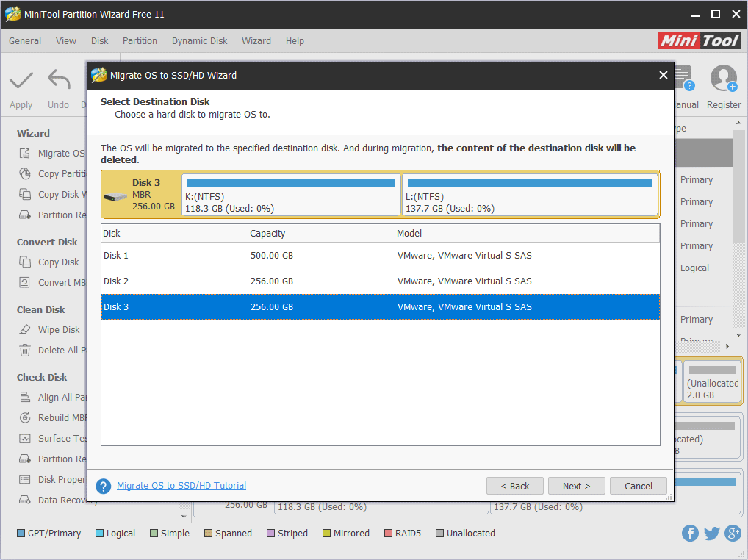Image resolution: width=748 pixels, height=560 pixels.
Task: Click GPT/Primary legend color swatch
Action: 21,534
